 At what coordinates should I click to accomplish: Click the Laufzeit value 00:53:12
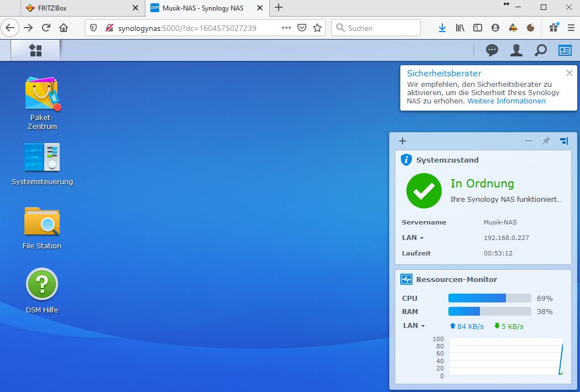tap(498, 253)
